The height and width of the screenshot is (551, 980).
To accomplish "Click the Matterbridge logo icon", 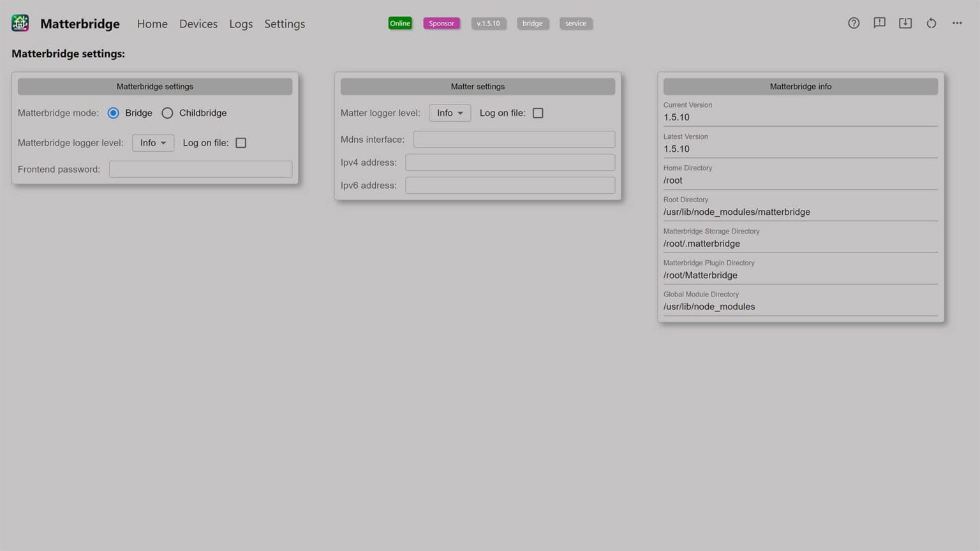I will (x=20, y=22).
